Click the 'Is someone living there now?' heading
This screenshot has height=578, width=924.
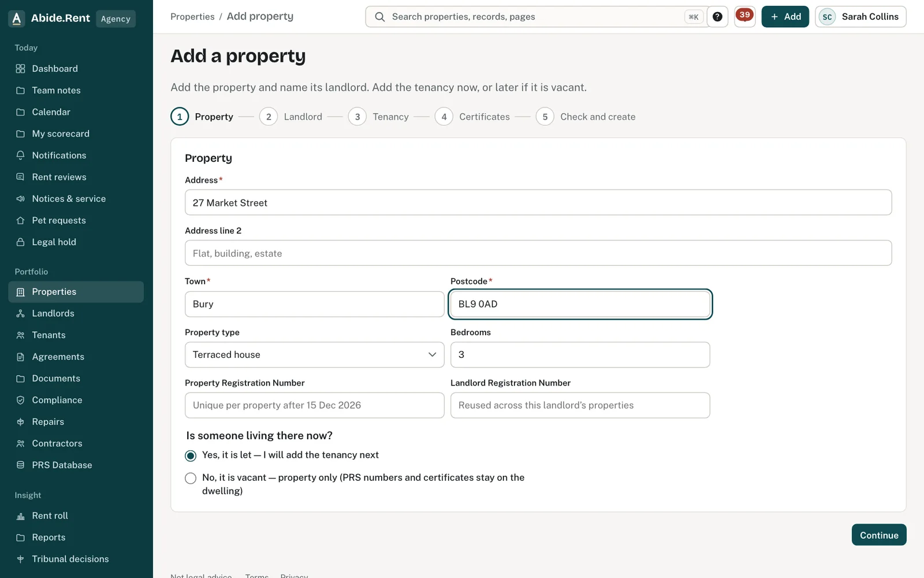coord(259,436)
